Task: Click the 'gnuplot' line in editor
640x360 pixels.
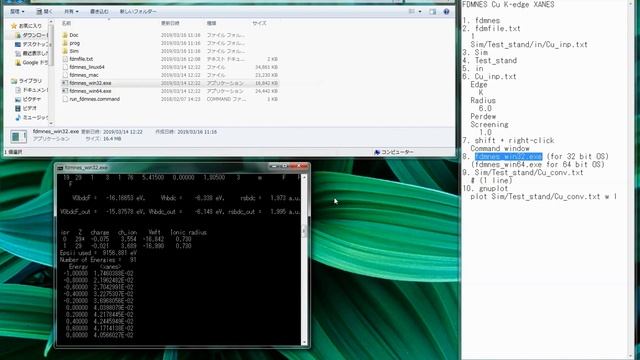Action: (x=493, y=189)
